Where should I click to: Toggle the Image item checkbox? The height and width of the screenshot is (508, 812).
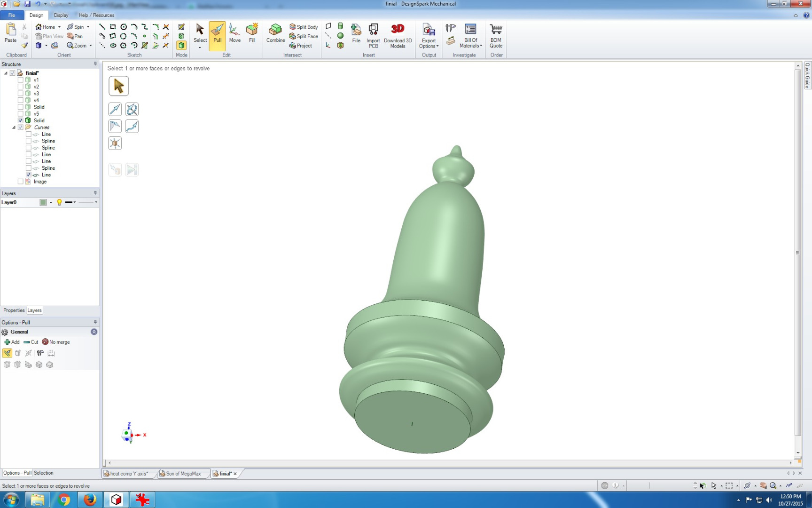point(21,182)
